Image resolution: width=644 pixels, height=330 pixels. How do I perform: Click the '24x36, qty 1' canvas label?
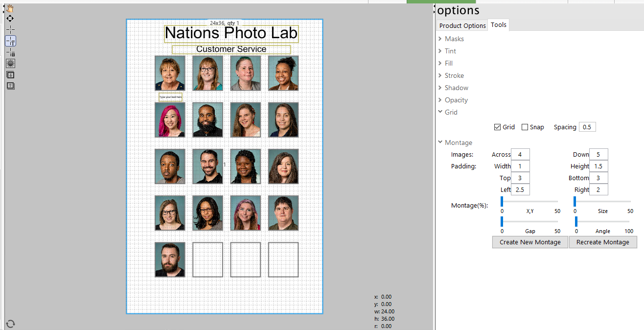click(x=225, y=23)
